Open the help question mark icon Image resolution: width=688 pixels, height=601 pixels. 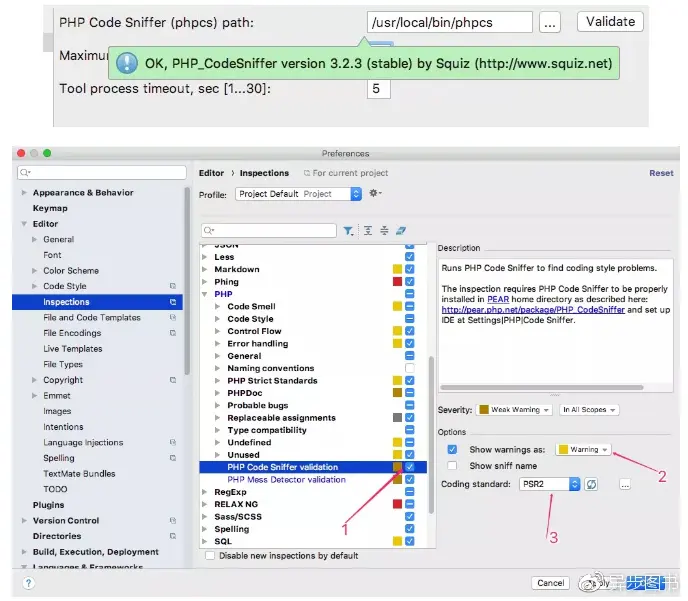pos(29,583)
